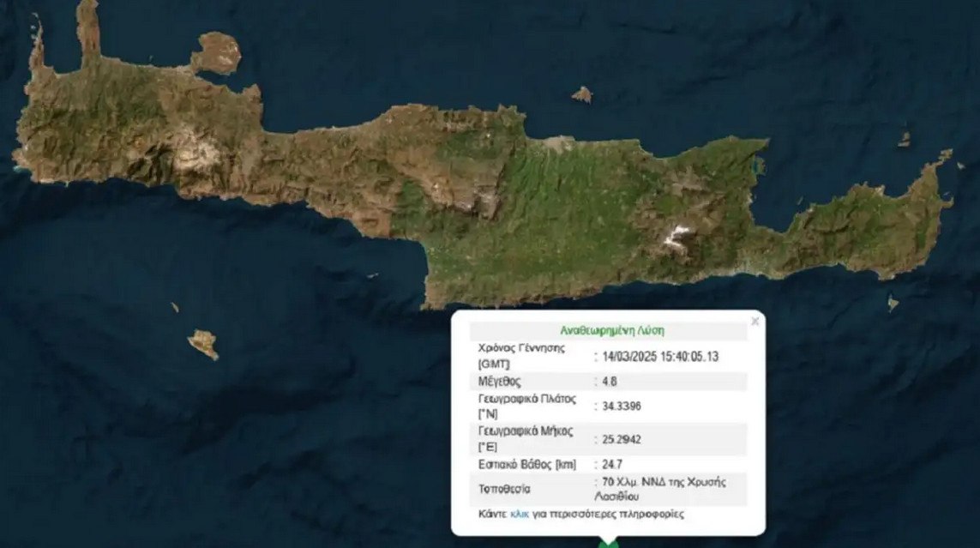Select the longitude value 25.2942
Screen dimensions: 980x548
(622, 438)
